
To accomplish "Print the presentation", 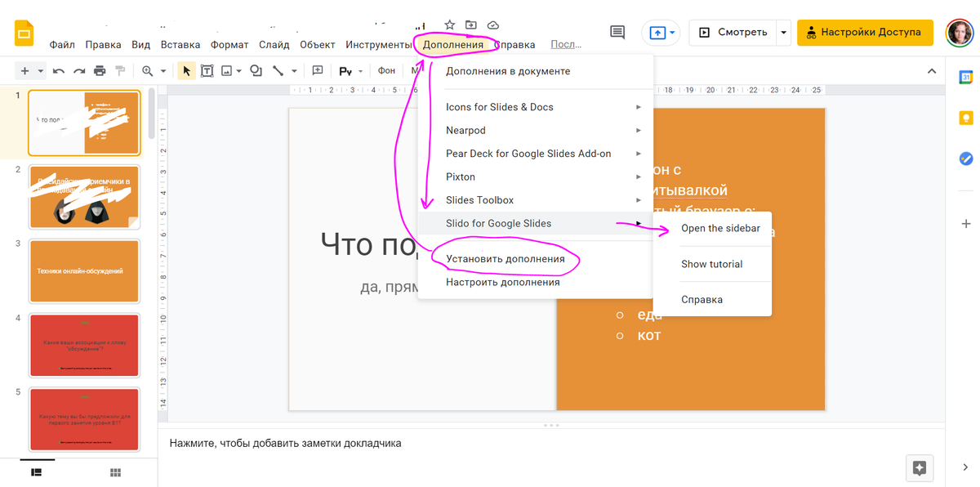I will point(100,71).
